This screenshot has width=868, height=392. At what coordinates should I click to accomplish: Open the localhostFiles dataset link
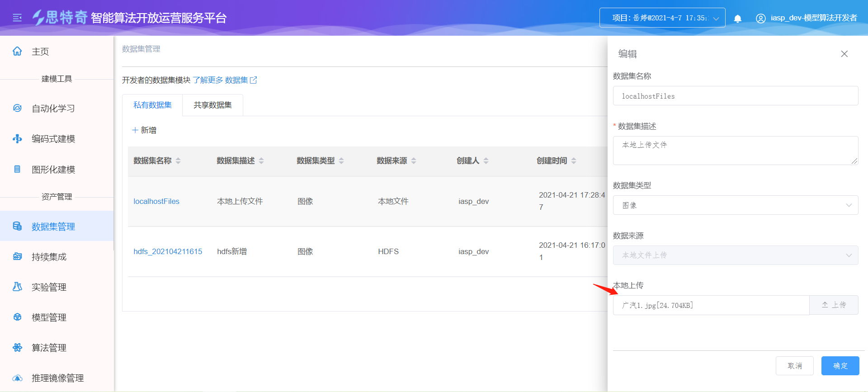pyautogui.click(x=156, y=201)
